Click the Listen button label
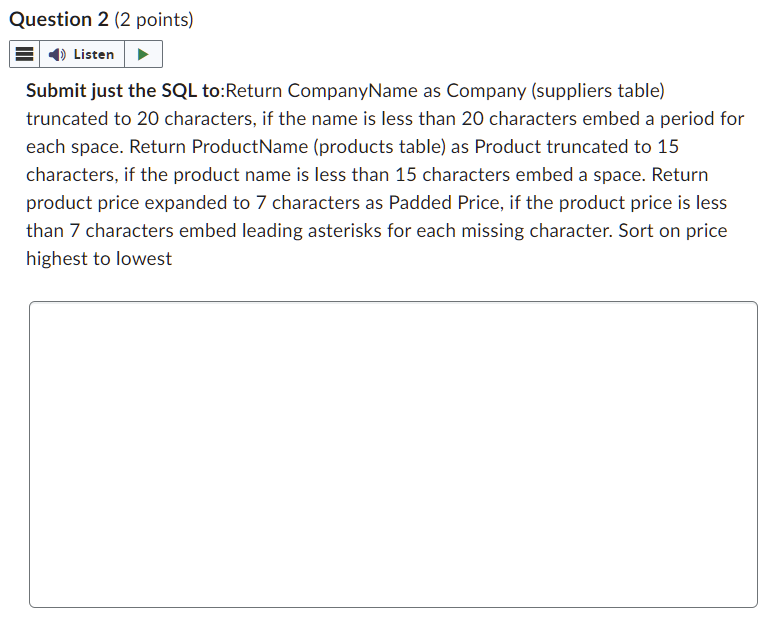This screenshot has height=631, width=770. tap(94, 55)
